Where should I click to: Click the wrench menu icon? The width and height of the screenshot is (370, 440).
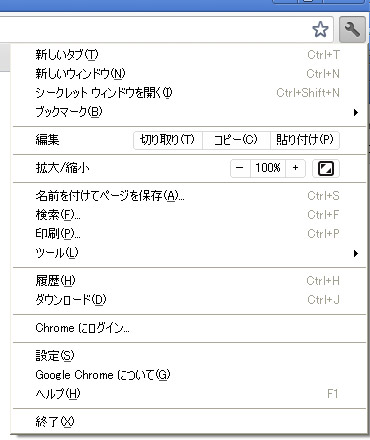(352, 29)
